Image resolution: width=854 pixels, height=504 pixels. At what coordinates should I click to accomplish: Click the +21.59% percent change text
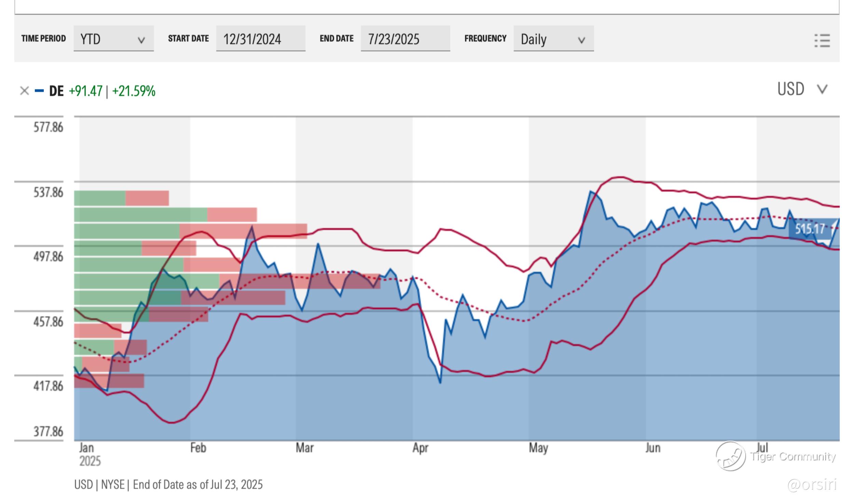pos(134,91)
